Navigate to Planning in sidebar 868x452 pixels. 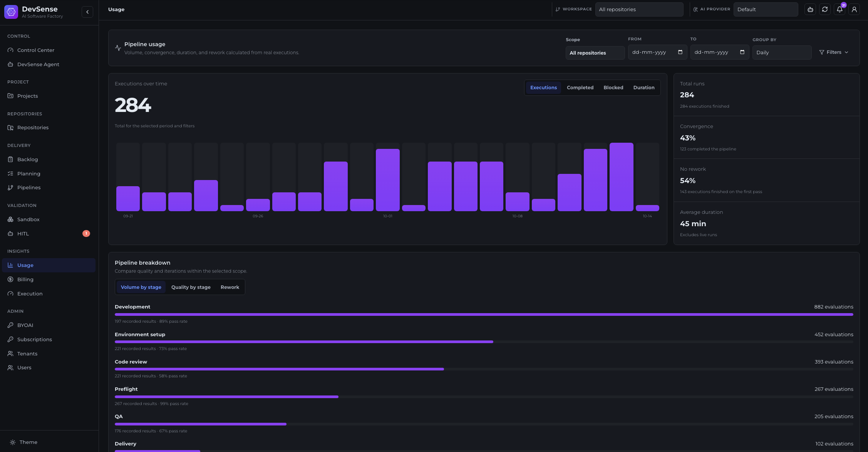[x=49, y=173]
